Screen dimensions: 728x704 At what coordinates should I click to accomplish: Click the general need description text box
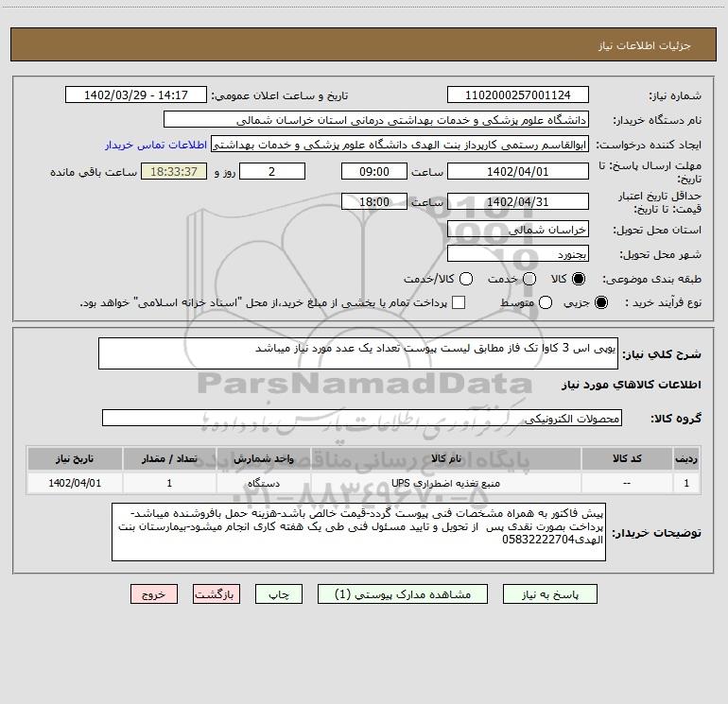[x=358, y=353]
